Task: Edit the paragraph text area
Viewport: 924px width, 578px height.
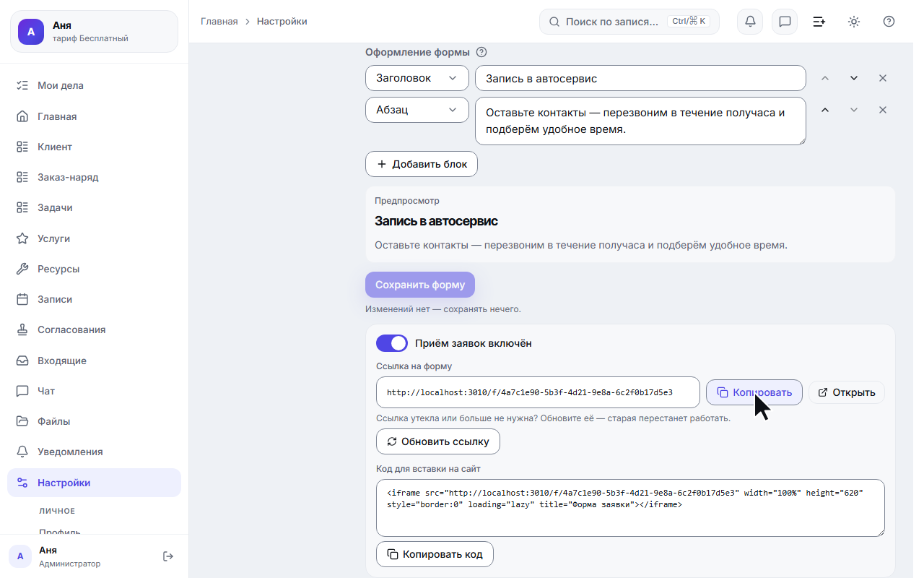Action: [640, 121]
